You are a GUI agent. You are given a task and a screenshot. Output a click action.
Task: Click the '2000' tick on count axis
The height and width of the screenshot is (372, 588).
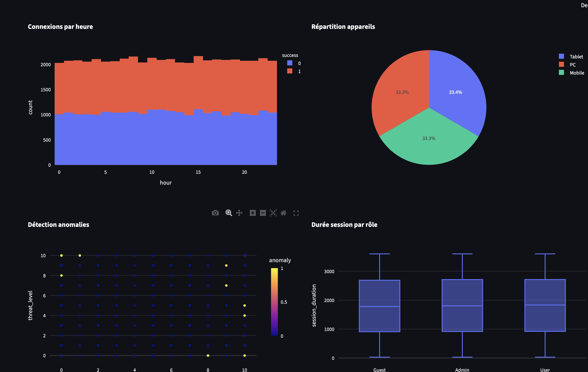point(46,65)
